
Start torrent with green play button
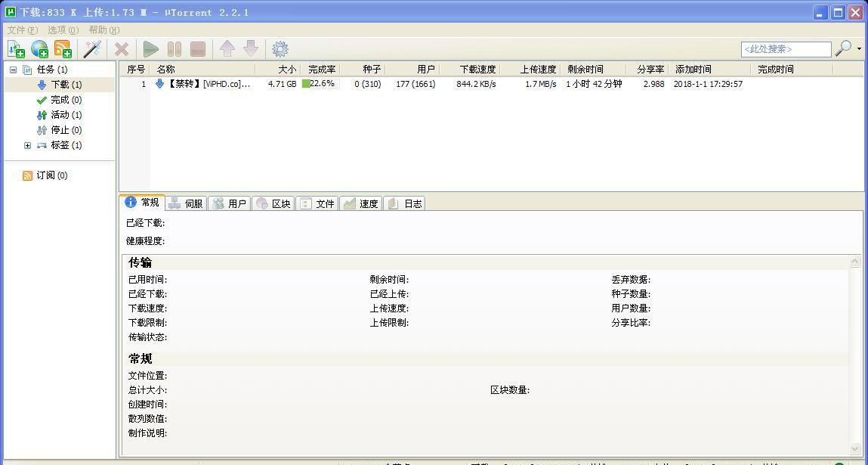click(150, 49)
